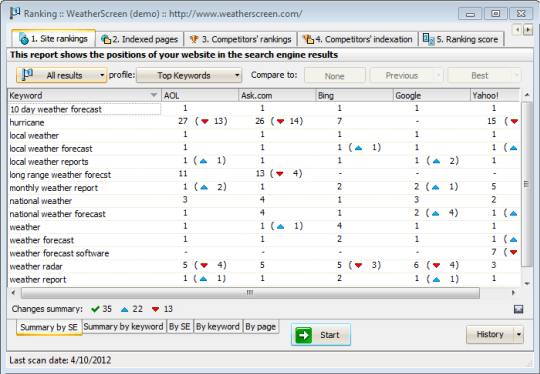Image resolution: width=540 pixels, height=374 pixels.
Task: Open the By keyword view tab
Action: 218,326
